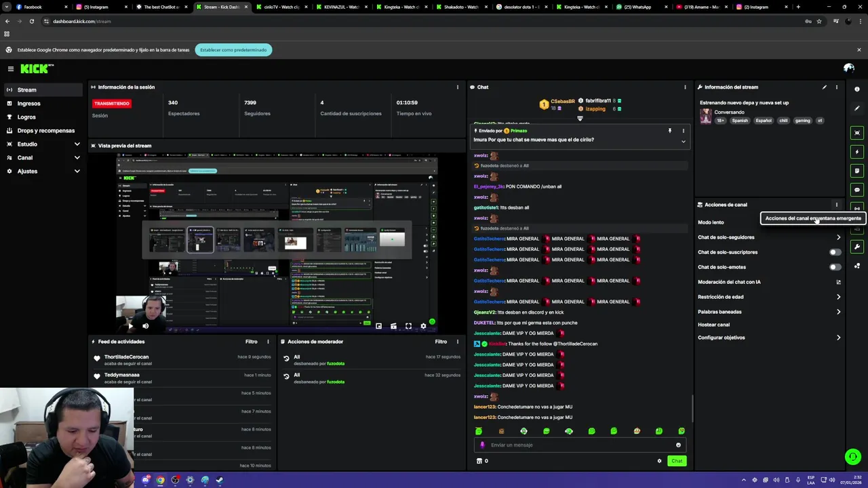Open Moderación del chat con IA

click(770, 282)
